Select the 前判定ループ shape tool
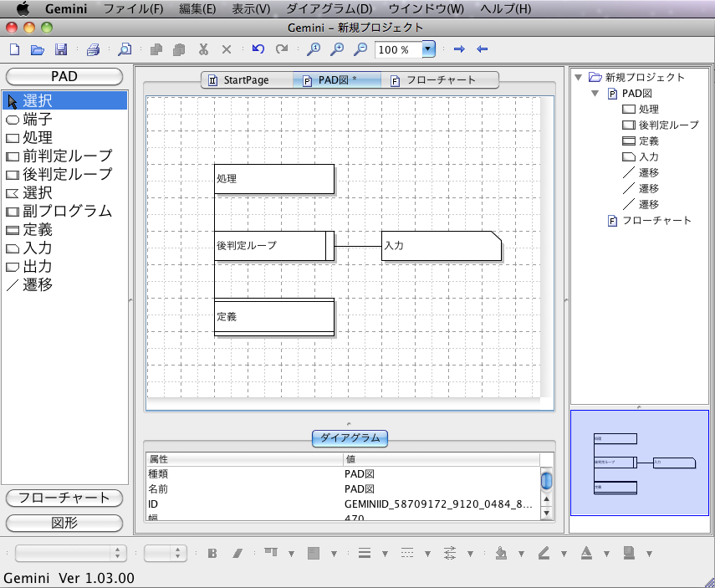Screen dimensions: 715x588 point(64,156)
